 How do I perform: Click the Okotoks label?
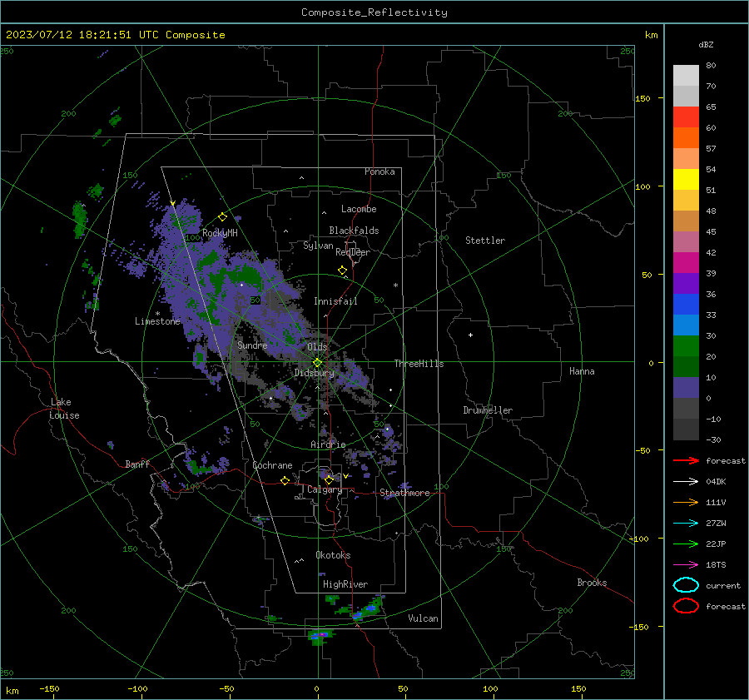[x=333, y=555]
